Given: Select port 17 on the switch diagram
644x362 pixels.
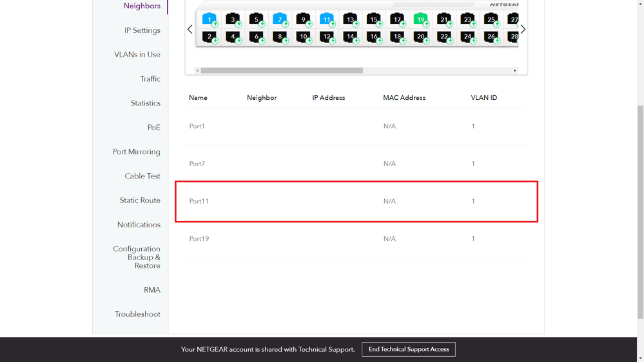Looking at the screenshot, I should tap(397, 19).
